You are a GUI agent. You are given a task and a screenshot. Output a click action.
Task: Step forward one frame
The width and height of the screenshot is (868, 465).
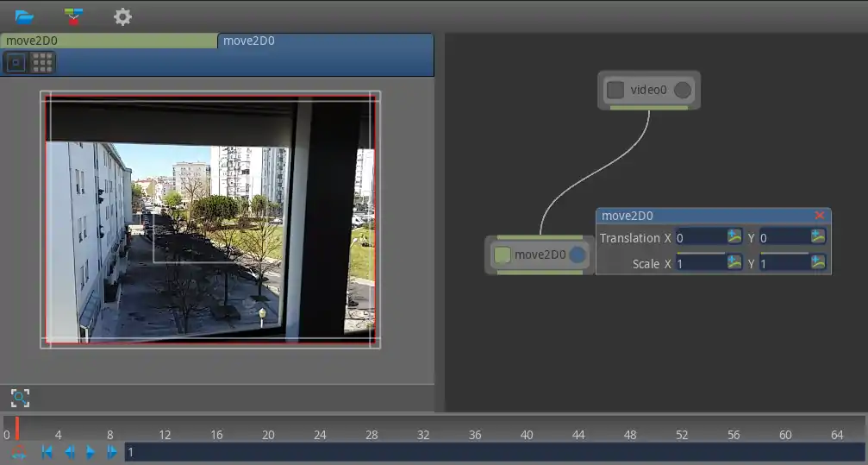pos(112,452)
